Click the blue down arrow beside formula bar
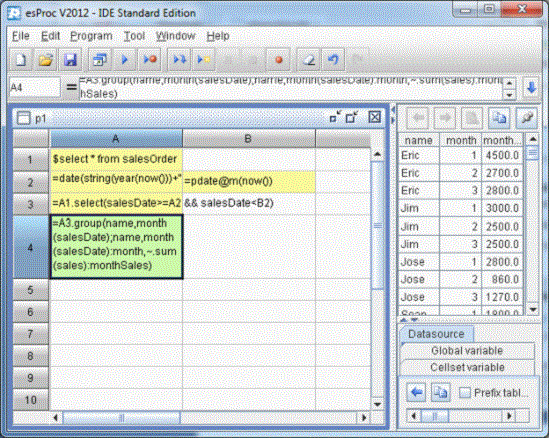The image size is (550, 439). click(531, 87)
